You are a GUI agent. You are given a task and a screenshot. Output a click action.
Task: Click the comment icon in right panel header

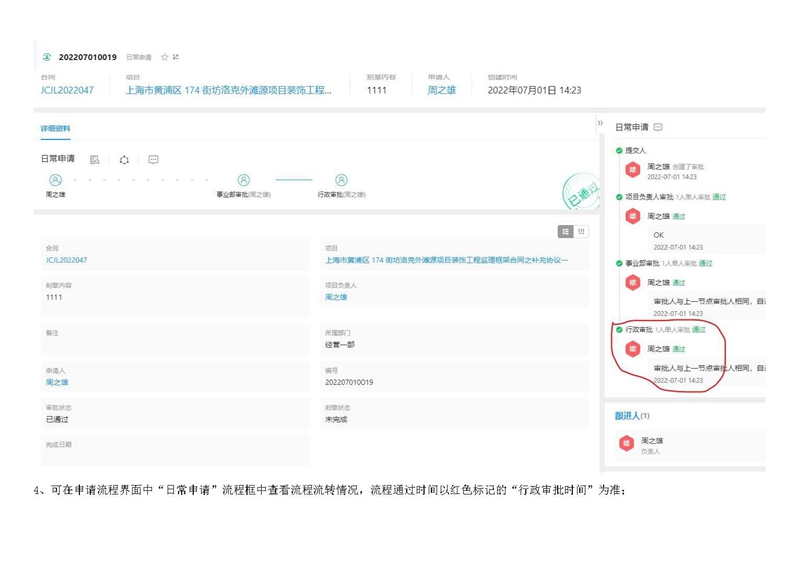[x=658, y=128]
